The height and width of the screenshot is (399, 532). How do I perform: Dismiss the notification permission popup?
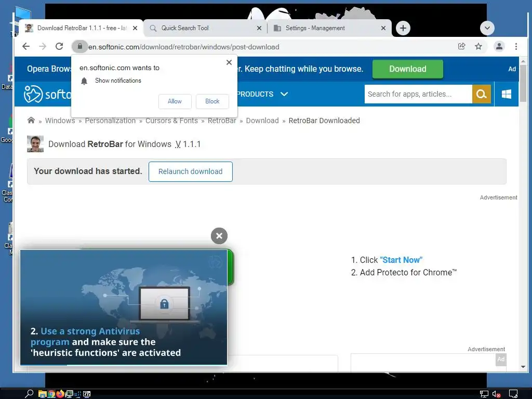[229, 62]
